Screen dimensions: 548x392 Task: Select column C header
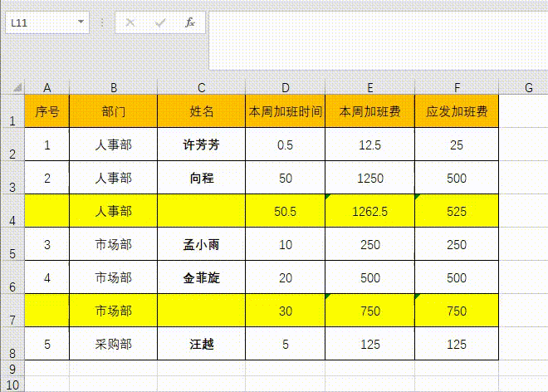pos(201,87)
